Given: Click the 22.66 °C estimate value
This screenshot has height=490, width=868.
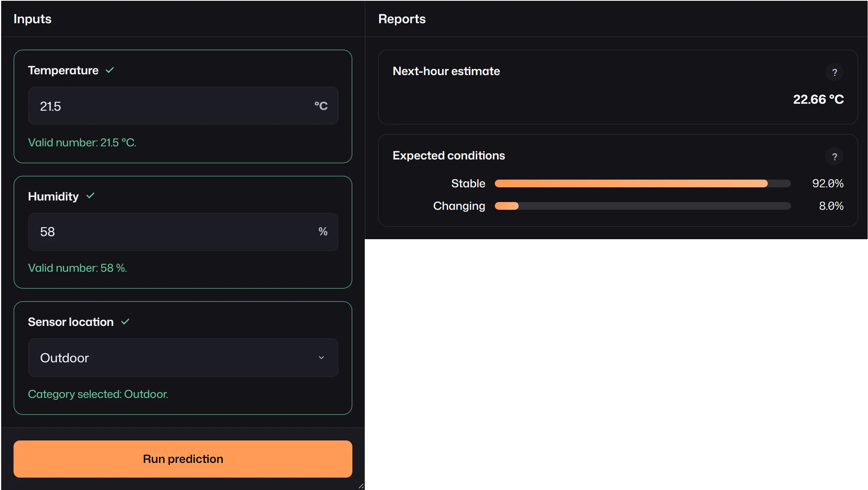Looking at the screenshot, I should [x=818, y=99].
